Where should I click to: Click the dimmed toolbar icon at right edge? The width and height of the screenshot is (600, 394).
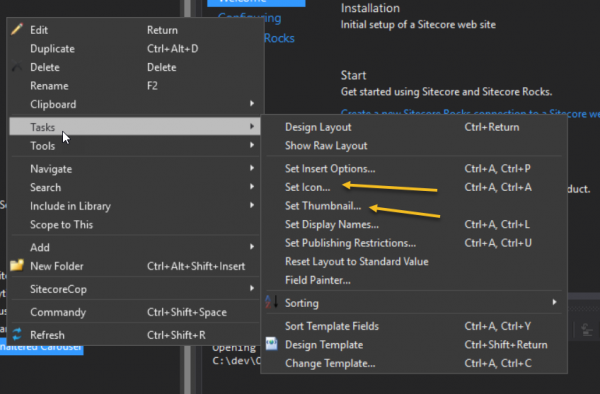coord(587,329)
